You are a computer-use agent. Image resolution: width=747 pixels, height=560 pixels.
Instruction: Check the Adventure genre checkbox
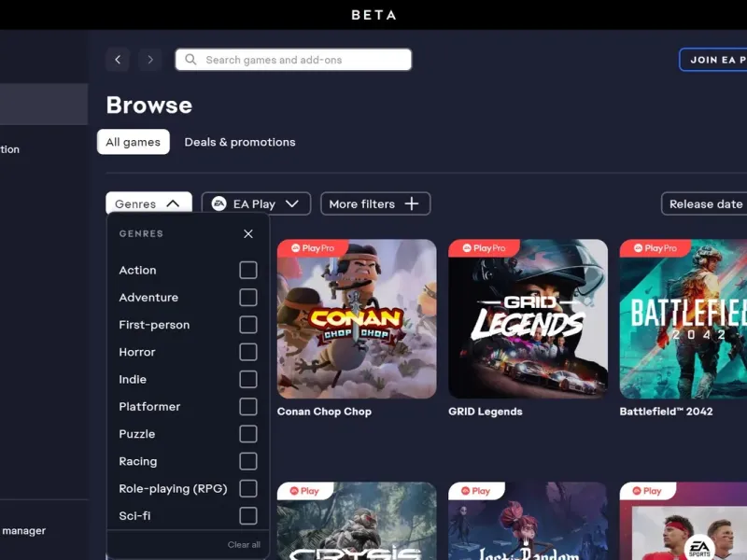[x=248, y=297]
